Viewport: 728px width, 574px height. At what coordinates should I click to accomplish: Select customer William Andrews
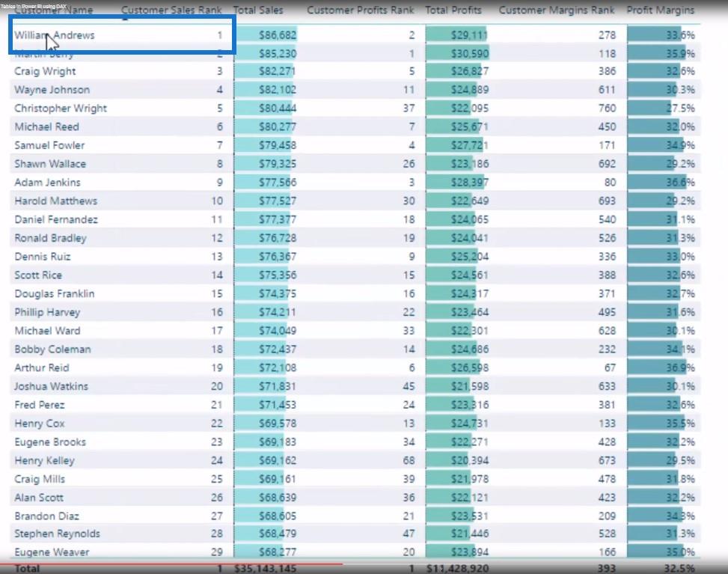(x=55, y=35)
